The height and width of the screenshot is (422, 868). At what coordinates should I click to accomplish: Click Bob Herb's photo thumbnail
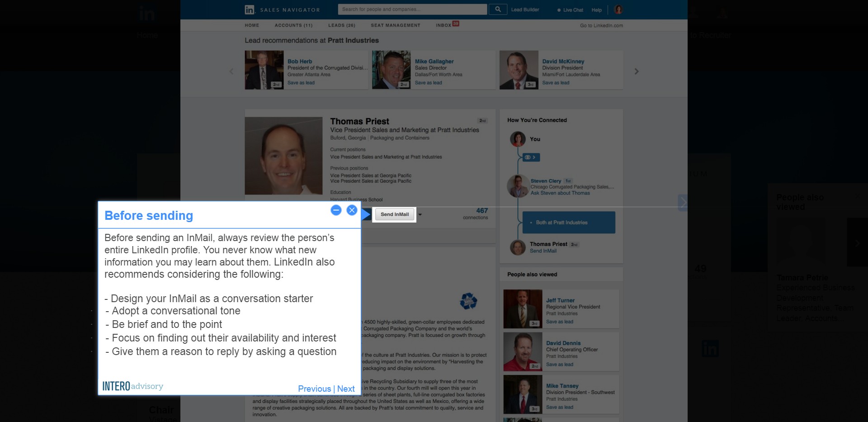264,70
